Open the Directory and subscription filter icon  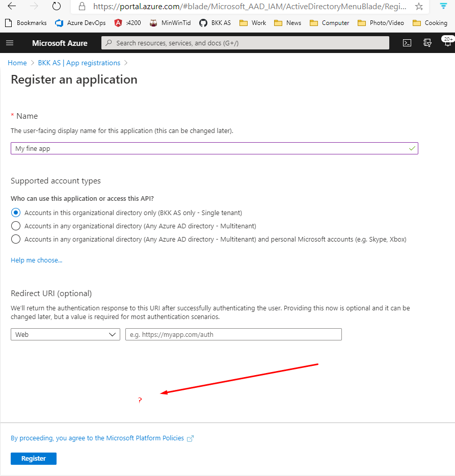[427, 43]
